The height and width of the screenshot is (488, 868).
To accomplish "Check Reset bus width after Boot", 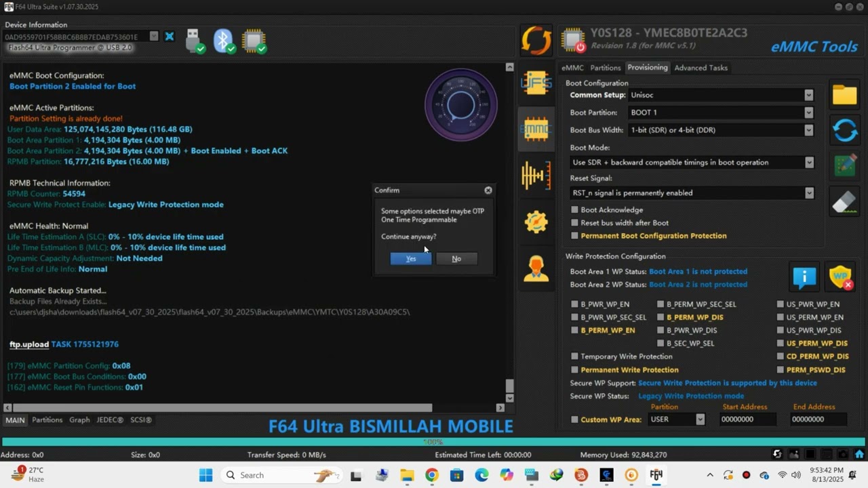I will pyautogui.click(x=575, y=223).
